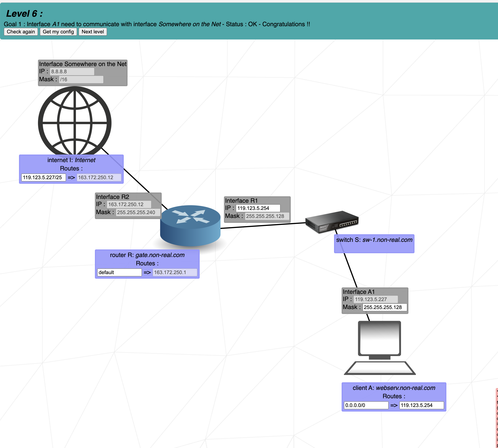Click Internet route gateway 163.172.250.12 field
The image size is (498, 448).
click(99, 177)
